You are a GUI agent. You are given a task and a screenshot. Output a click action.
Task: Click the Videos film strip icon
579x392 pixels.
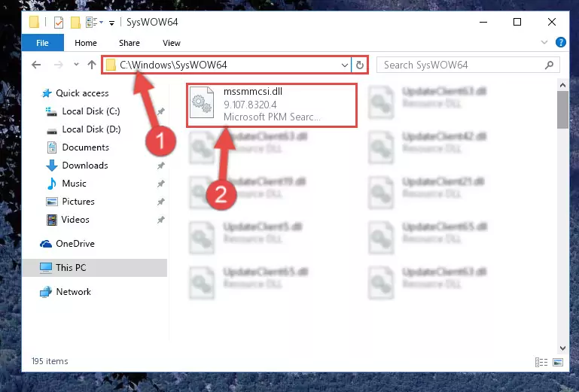pyautogui.click(x=52, y=220)
